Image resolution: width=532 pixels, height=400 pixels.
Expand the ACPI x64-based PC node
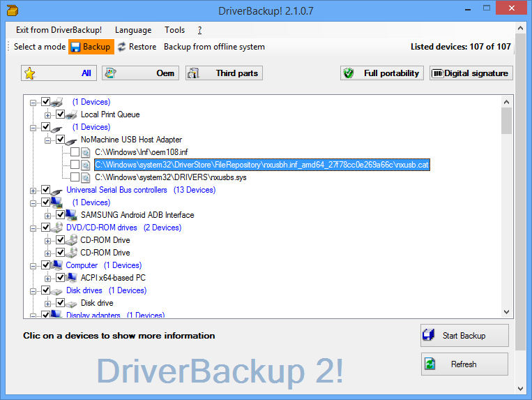48,279
